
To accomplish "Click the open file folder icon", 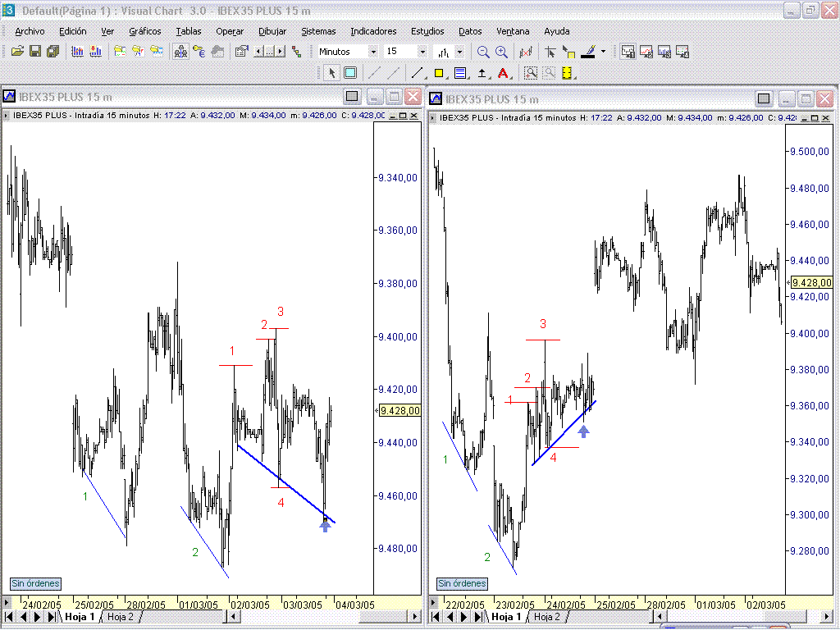I will point(17,52).
